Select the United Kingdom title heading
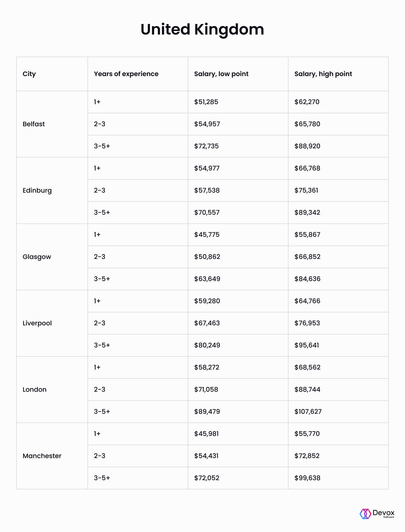 tap(202, 29)
